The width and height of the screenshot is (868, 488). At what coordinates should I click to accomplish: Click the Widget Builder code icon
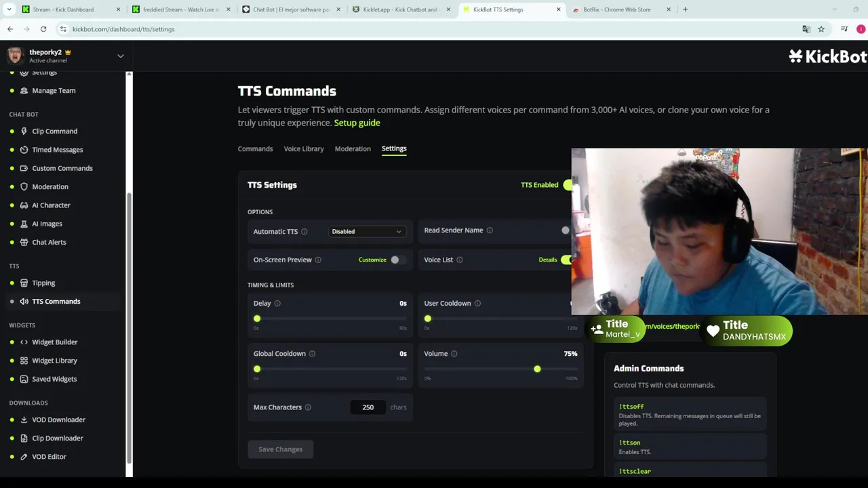click(x=24, y=342)
